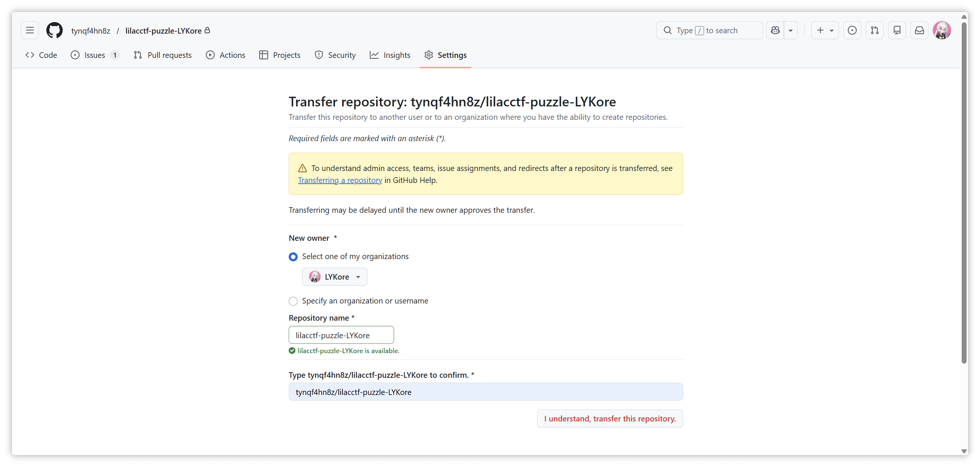Image resolution: width=980 pixels, height=467 pixels.
Task: Open the notifications inbox icon
Action: click(919, 30)
